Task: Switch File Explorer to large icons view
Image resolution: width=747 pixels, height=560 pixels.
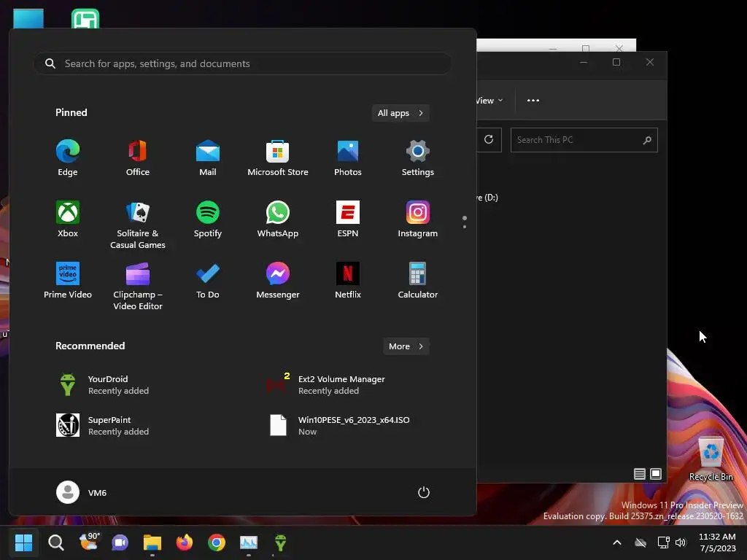Action: (x=656, y=474)
